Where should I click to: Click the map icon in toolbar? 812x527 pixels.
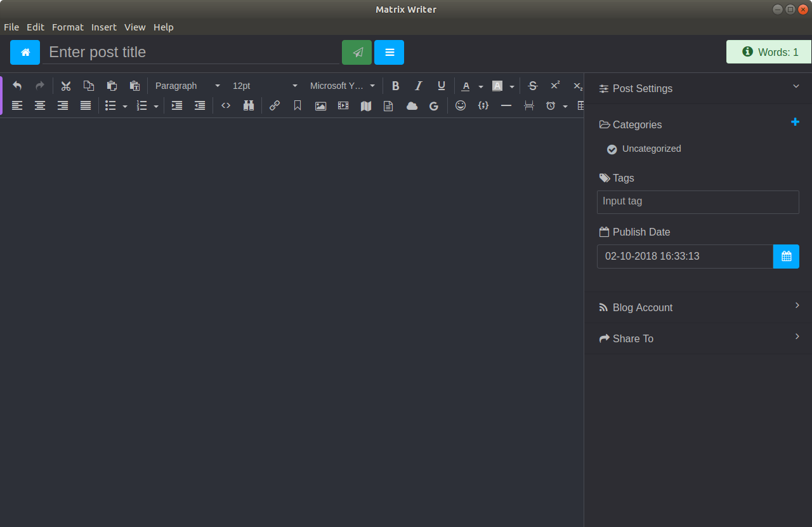coord(366,106)
